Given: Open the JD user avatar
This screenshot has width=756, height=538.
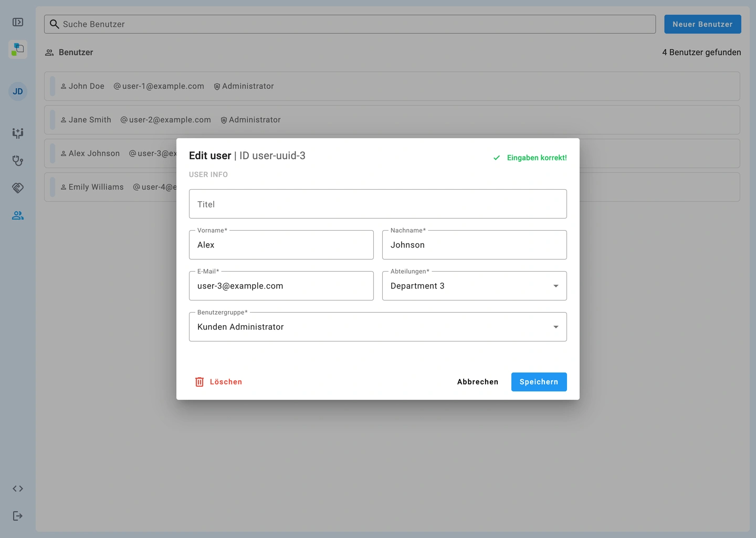Looking at the screenshot, I should click(18, 91).
